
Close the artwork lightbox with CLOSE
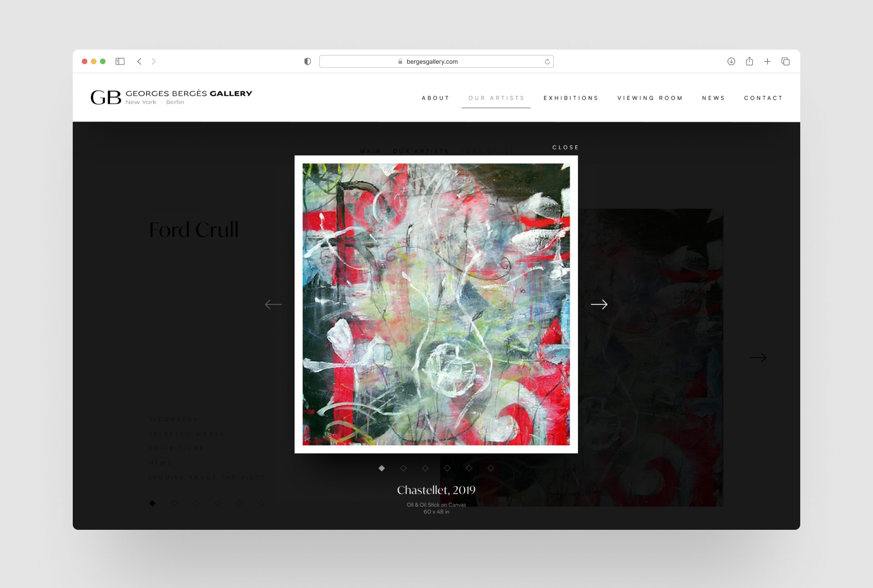coord(565,147)
